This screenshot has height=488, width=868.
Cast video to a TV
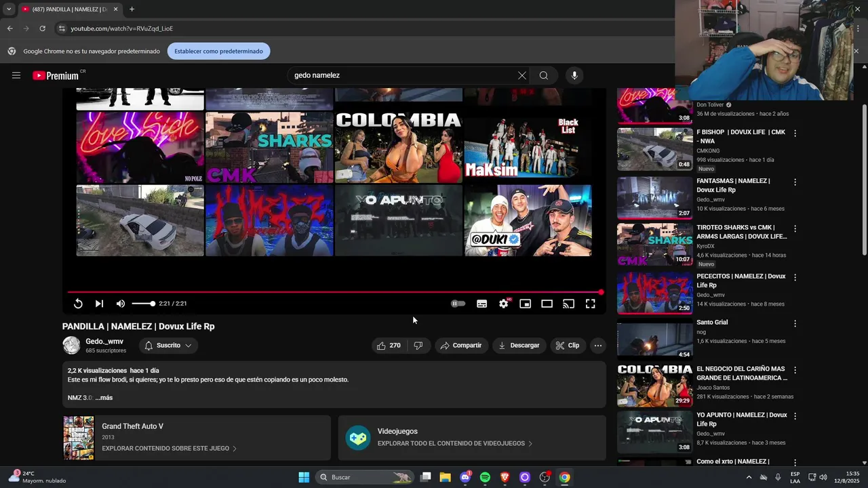[x=568, y=304]
